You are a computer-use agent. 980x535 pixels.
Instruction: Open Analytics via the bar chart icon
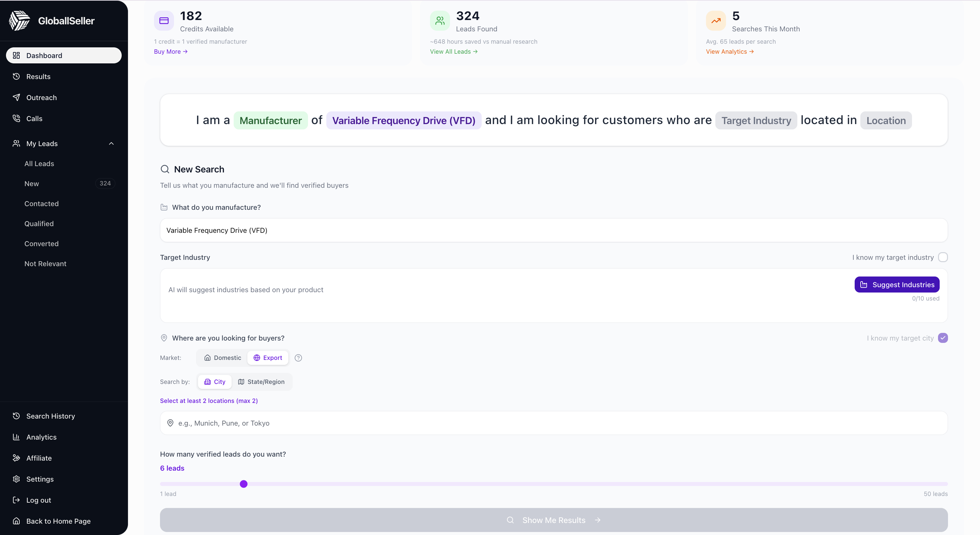click(x=16, y=437)
